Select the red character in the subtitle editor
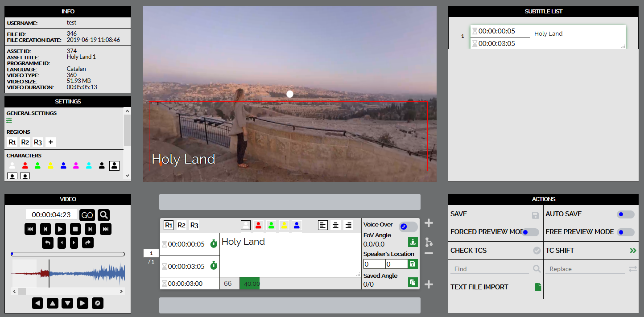The height and width of the screenshot is (317, 644). (x=258, y=225)
